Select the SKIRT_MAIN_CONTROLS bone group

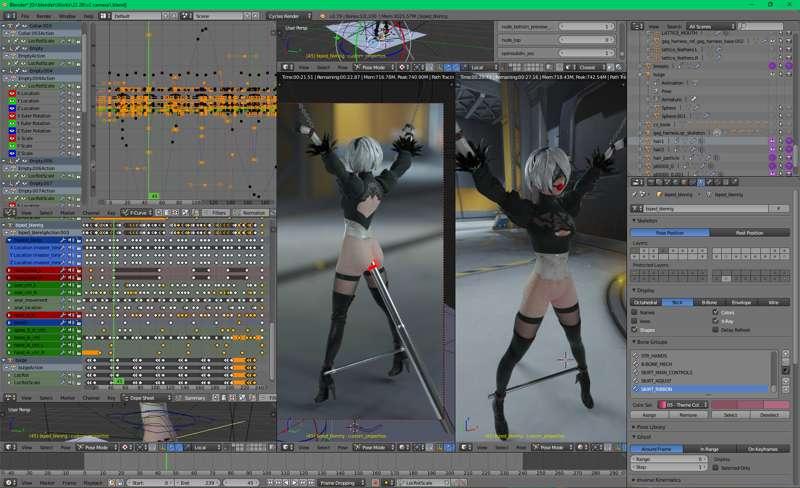coord(700,372)
